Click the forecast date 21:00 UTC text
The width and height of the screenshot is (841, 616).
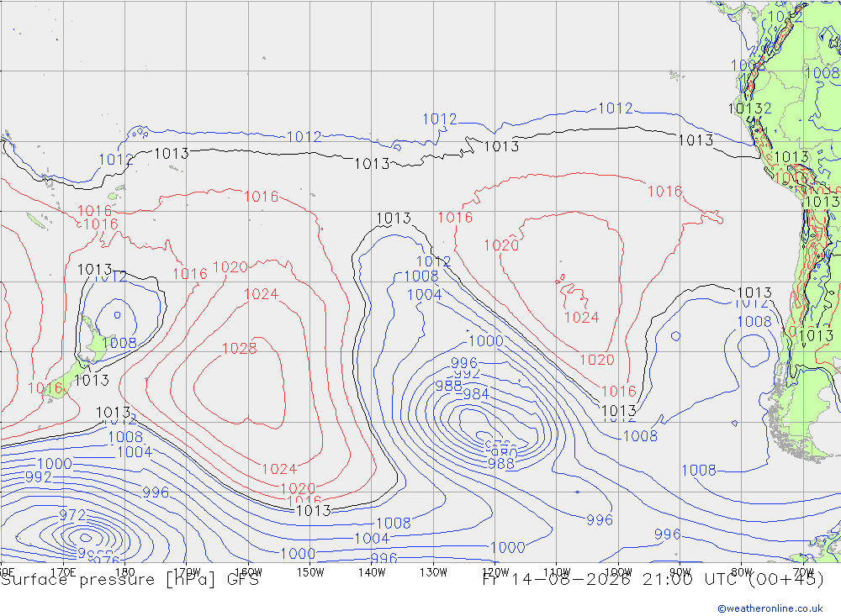click(x=653, y=580)
